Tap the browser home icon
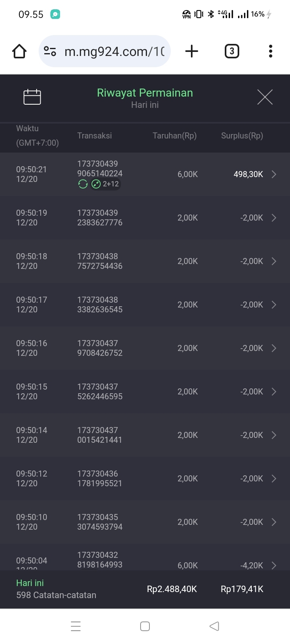Viewport: 290px width, 644px height. 19,52
